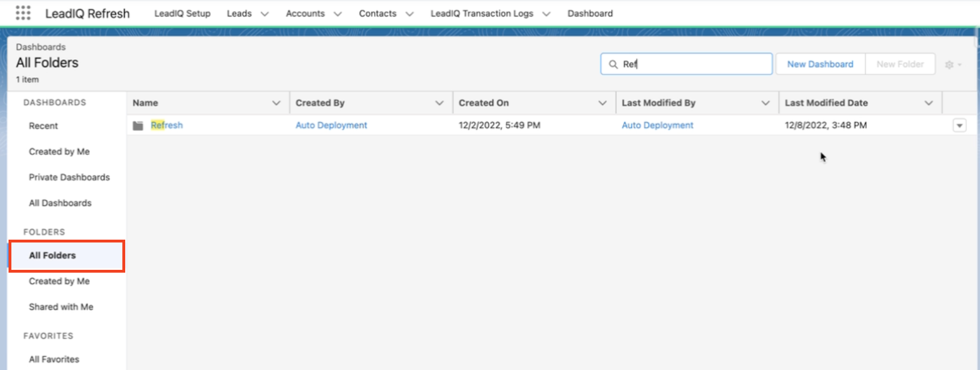
Task: Click the New Dashboard button
Action: pos(820,64)
